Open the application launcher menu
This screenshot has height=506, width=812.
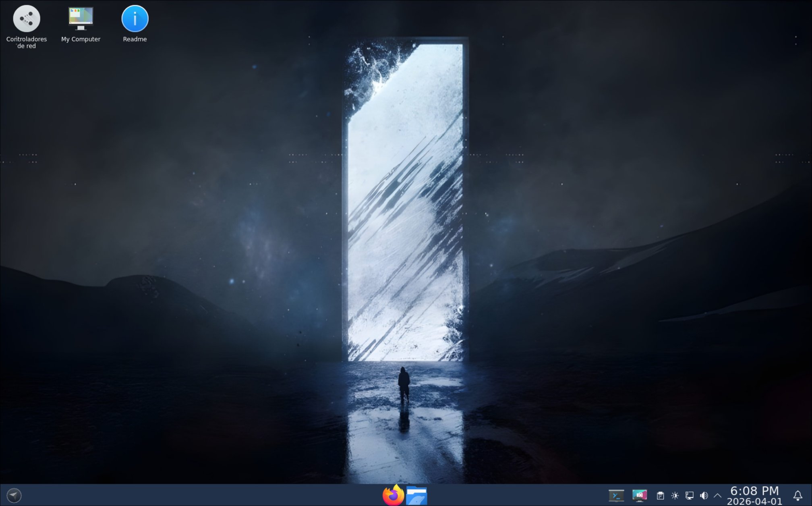14,495
